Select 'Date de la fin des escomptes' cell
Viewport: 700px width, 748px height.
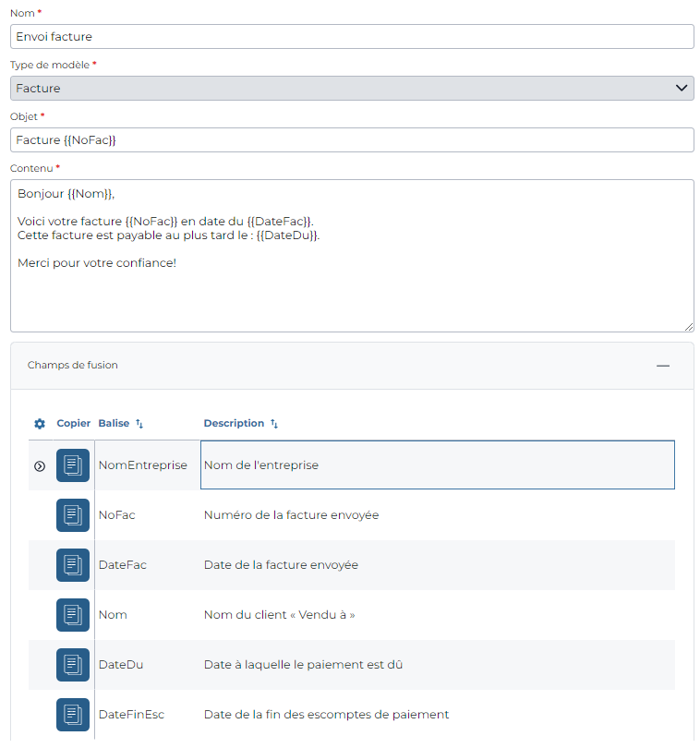pos(438,715)
